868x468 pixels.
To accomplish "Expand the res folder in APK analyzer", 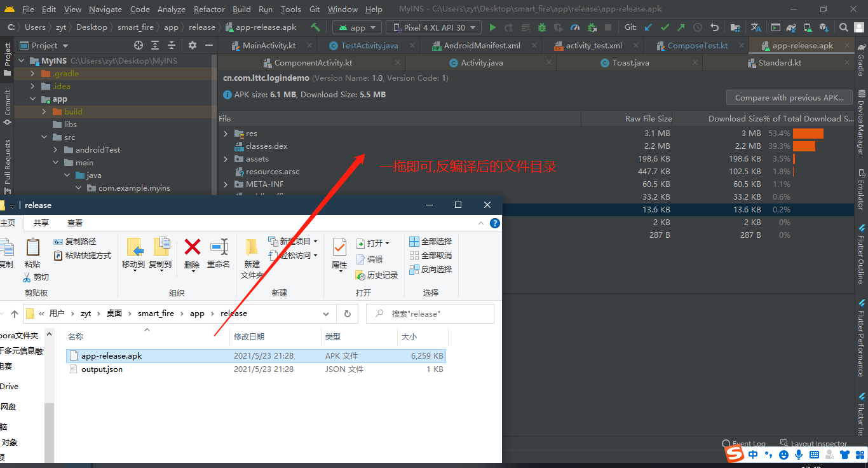I will [x=226, y=134].
